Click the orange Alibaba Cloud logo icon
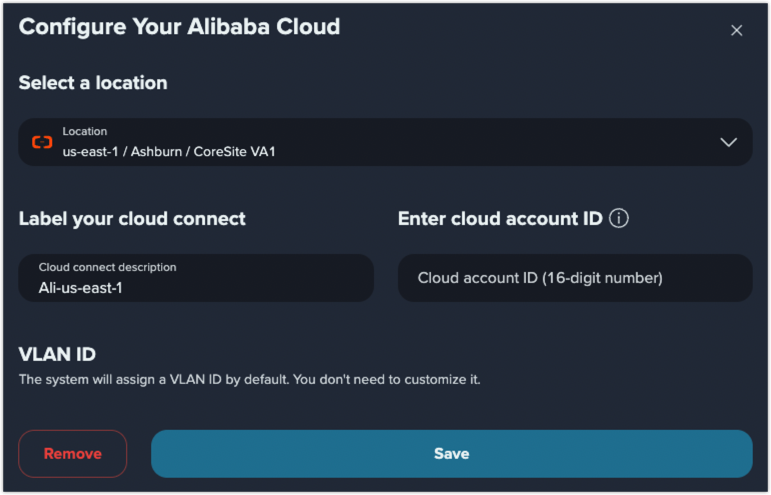This screenshot has height=495, width=771. [x=42, y=142]
